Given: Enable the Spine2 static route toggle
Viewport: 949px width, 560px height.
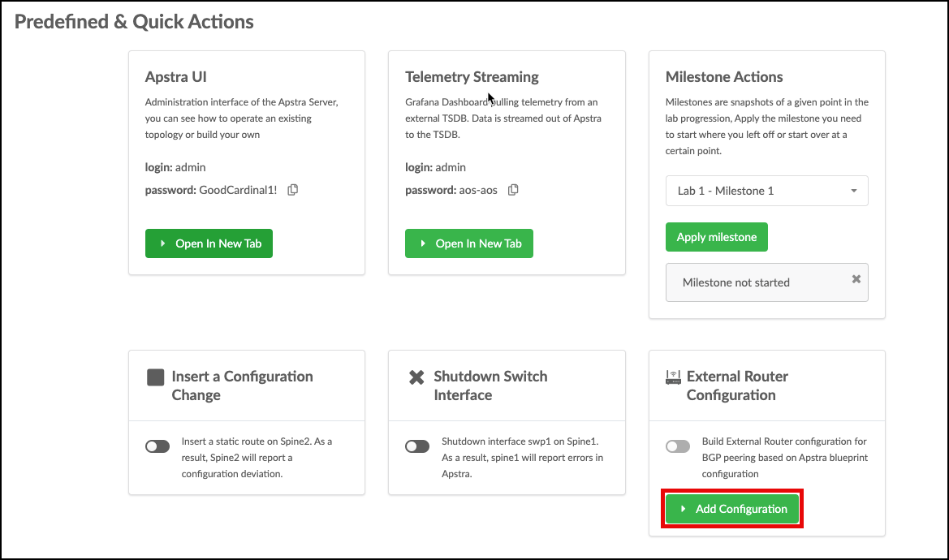Looking at the screenshot, I should (x=157, y=446).
